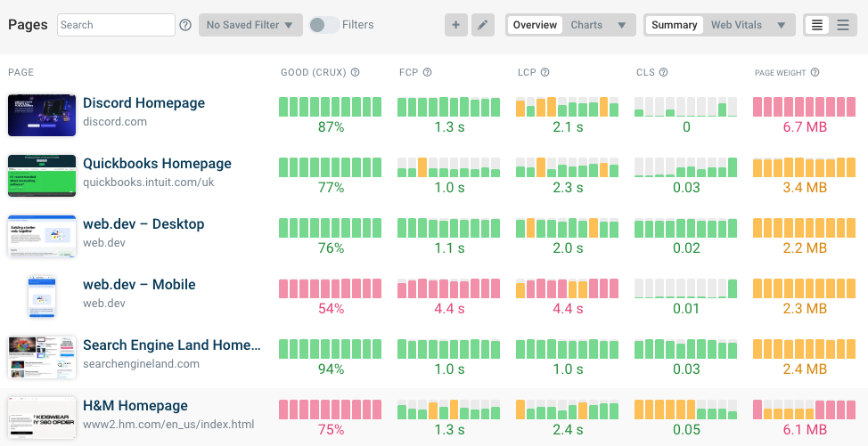Expand the Web Vitals dropdown arrow
The height and width of the screenshot is (446, 868).
(781, 25)
